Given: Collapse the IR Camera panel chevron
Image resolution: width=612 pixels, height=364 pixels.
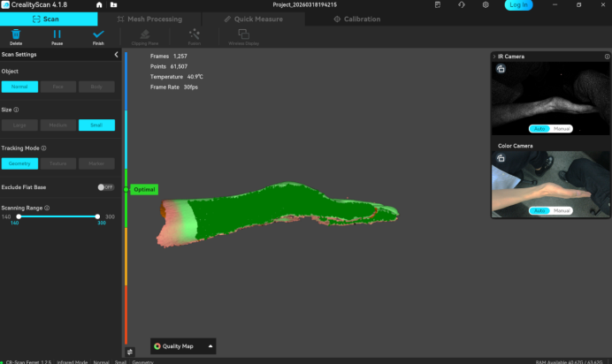Looking at the screenshot, I should point(495,57).
